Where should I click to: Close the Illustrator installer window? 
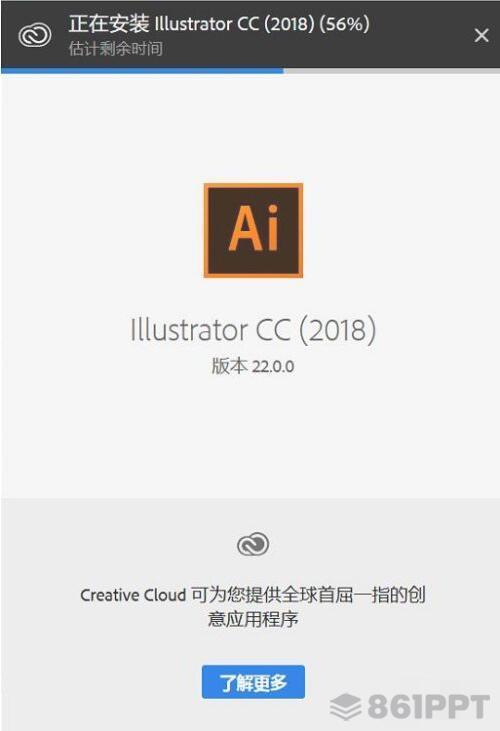click(x=481, y=35)
